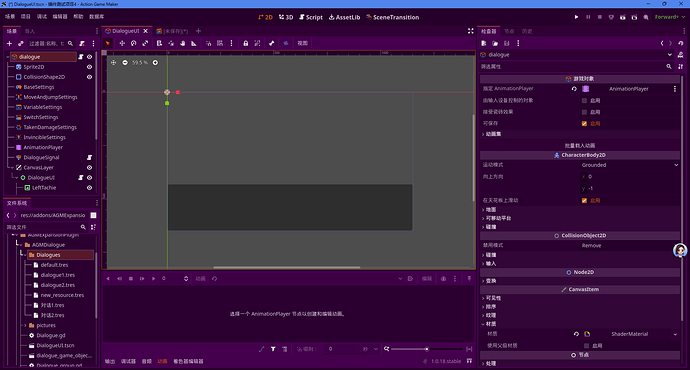Open motion mode Grounded dropdown

click(630, 165)
